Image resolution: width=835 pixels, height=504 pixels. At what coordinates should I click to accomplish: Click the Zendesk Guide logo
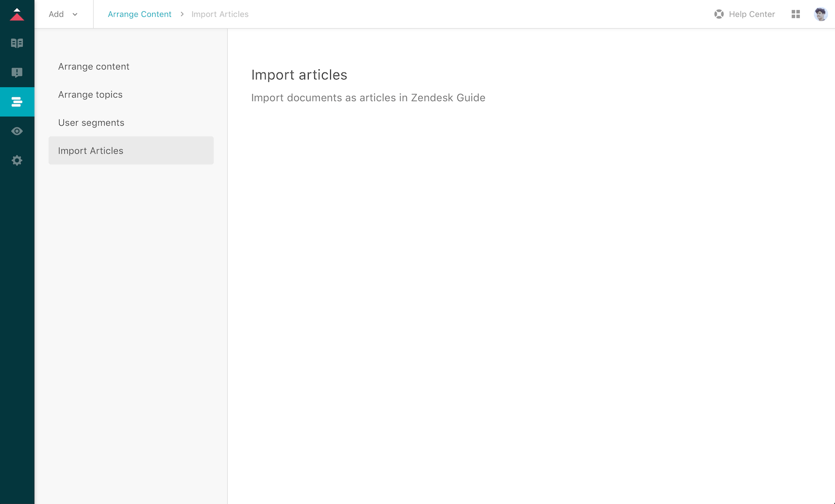[17, 15]
